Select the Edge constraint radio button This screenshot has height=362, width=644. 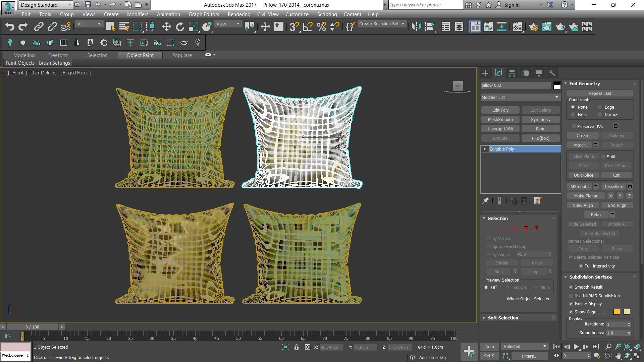pyautogui.click(x=600, y=107)
